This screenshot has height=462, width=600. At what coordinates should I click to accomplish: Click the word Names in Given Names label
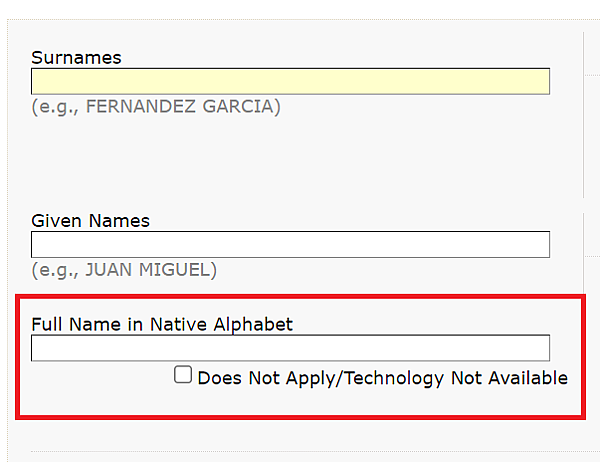tap(119, 221)
